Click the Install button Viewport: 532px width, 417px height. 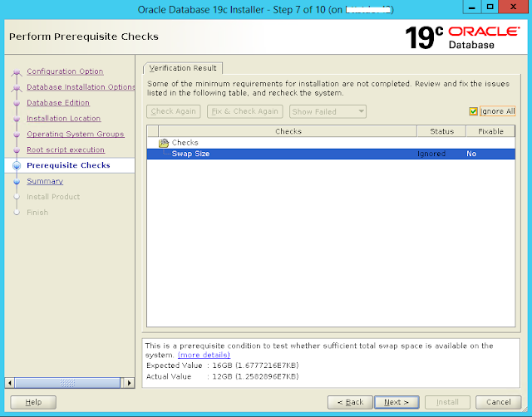(x=447, y=402)
